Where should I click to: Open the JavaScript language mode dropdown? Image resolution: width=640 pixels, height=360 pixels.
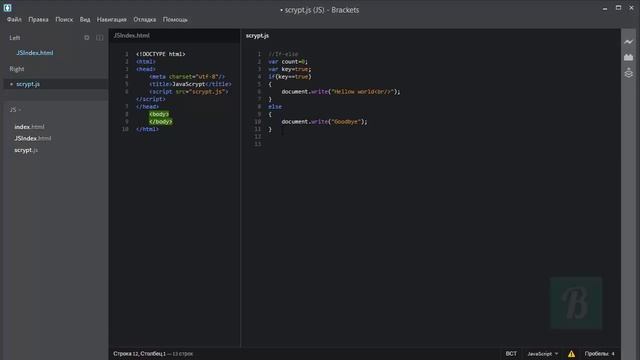[542, 354]
